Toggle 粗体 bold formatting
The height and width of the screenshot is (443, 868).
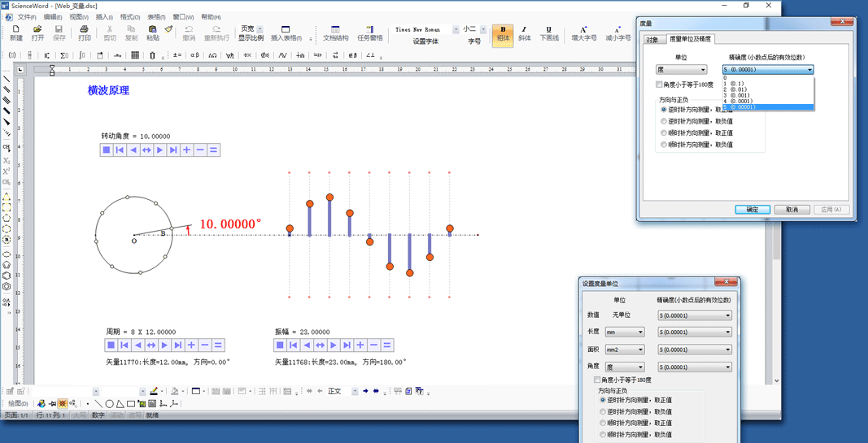pyautogui.click(x=503, y=33)
